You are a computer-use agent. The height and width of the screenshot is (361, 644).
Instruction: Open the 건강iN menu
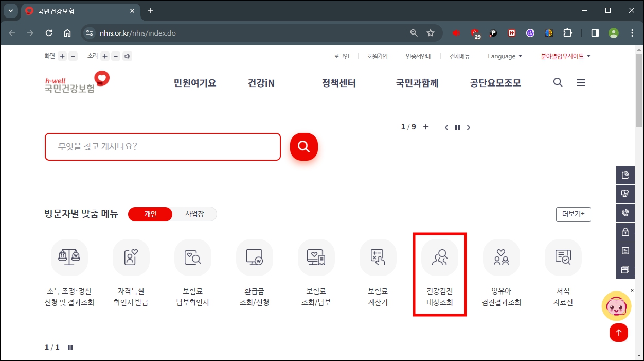261,83
